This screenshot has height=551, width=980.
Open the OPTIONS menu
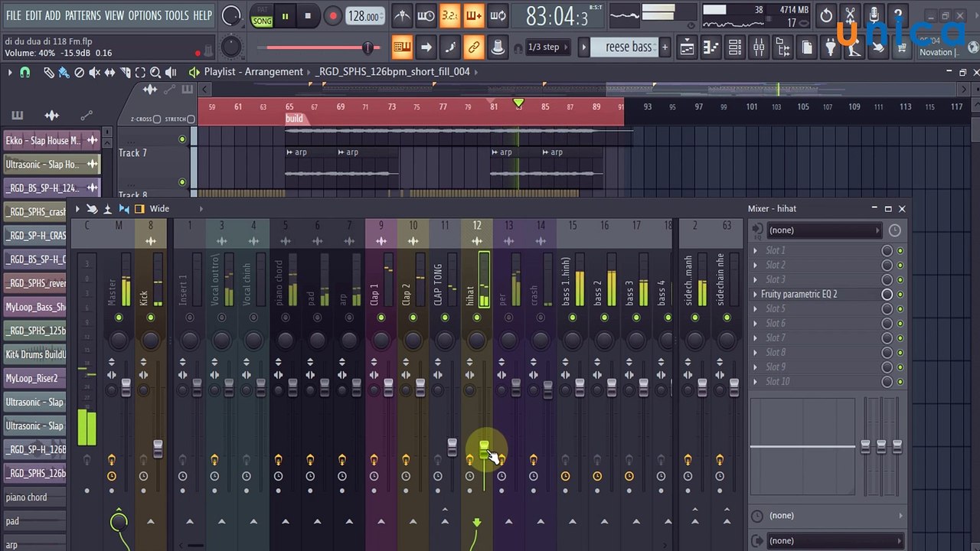[145, 15]
